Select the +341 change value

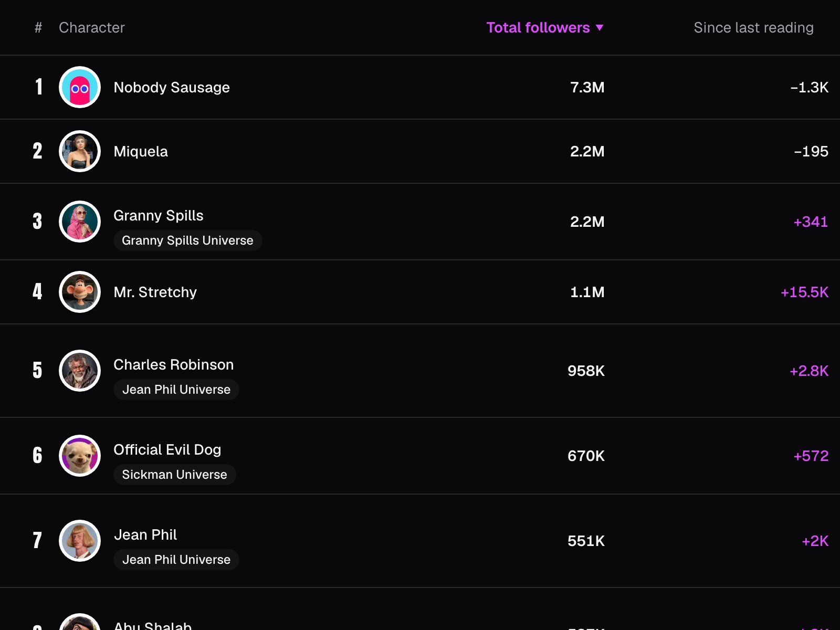[811, 222]
